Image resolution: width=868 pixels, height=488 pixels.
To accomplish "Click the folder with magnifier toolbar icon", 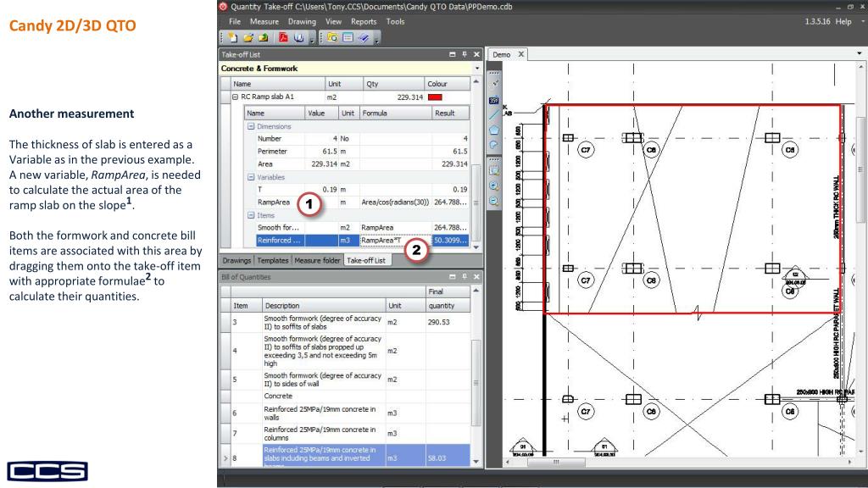I will click(x=332, y=37).
